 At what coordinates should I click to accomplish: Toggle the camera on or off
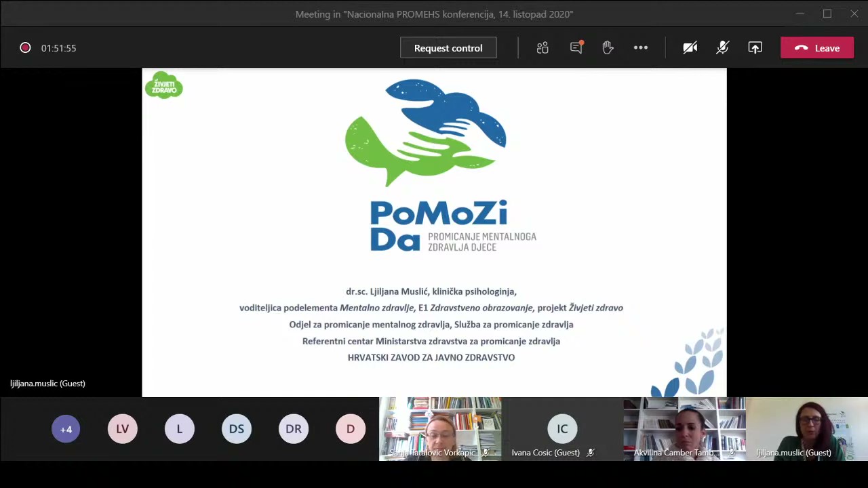click(690, 48)
